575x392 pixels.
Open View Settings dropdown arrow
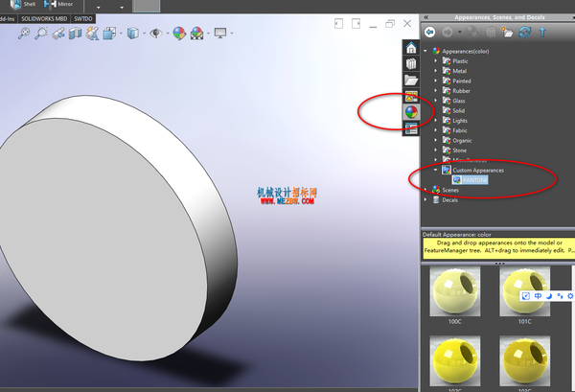coord(232,34)
